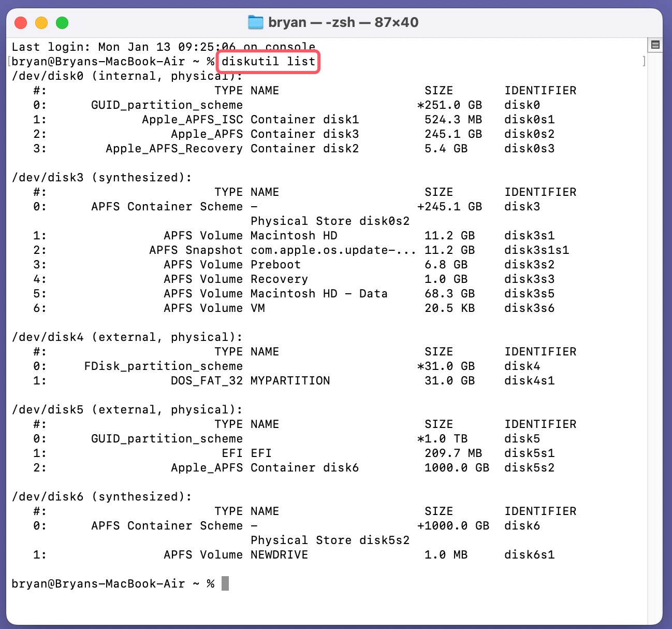Click the green zoom button

(62, 22)
